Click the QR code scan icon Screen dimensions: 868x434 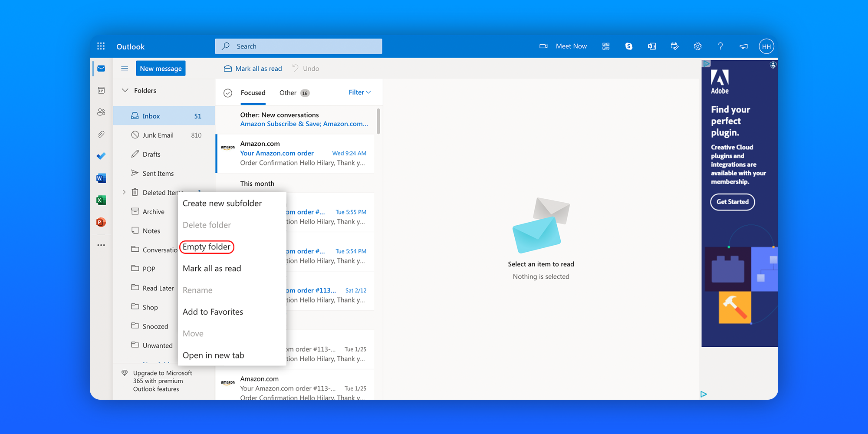click(606, 46)
